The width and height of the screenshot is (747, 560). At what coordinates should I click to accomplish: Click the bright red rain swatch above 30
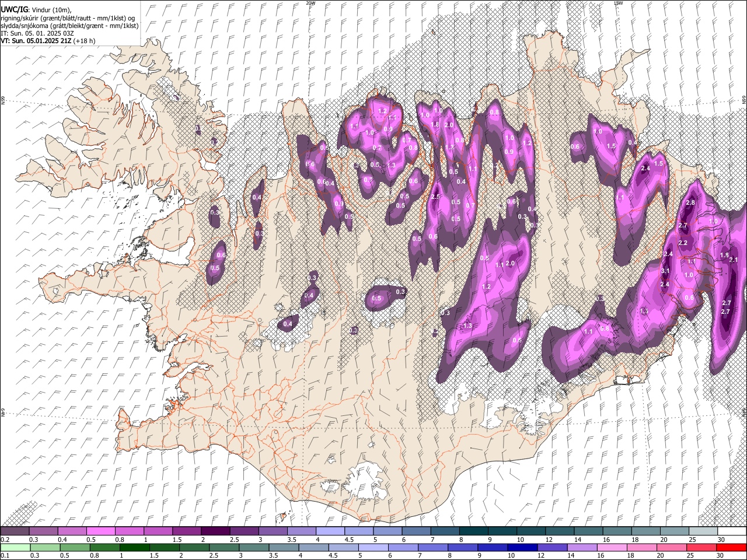click(731, 547)
